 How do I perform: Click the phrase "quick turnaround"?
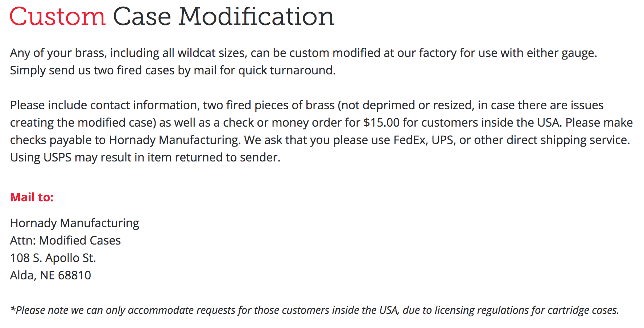click(286, 70)
